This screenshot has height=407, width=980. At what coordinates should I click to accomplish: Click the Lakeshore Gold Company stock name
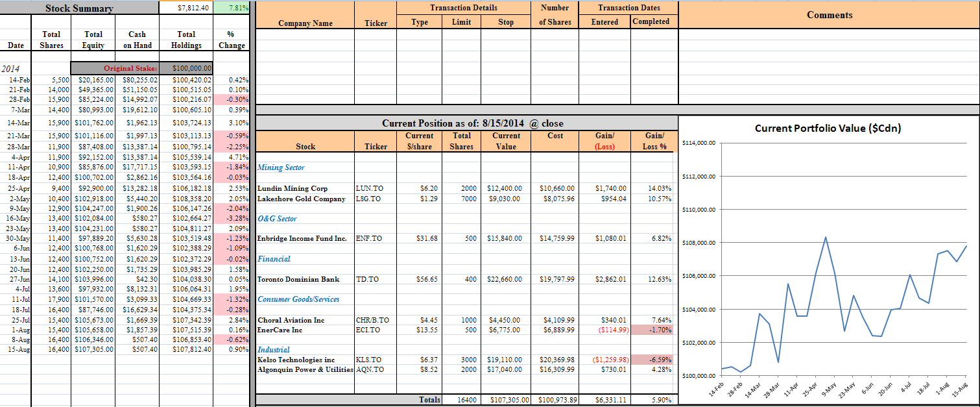tap(302, 199)
